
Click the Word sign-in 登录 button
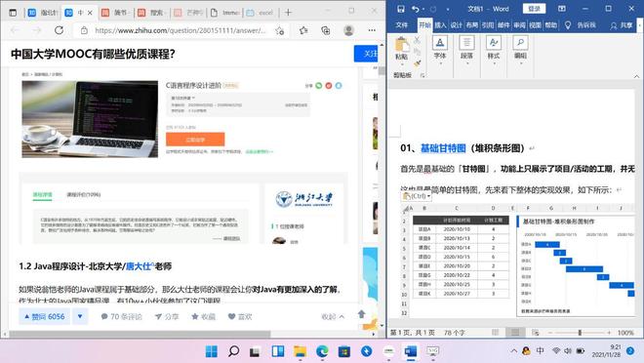point(534,9)
